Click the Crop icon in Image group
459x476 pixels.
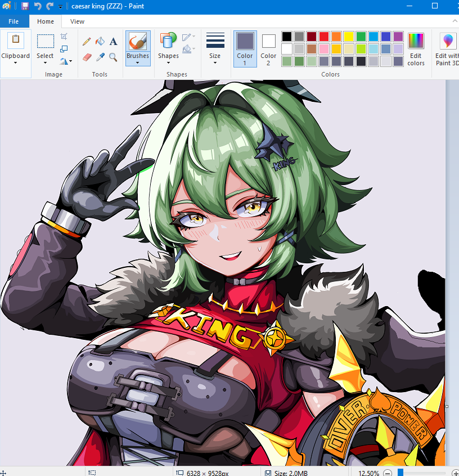tap(64, 35)
